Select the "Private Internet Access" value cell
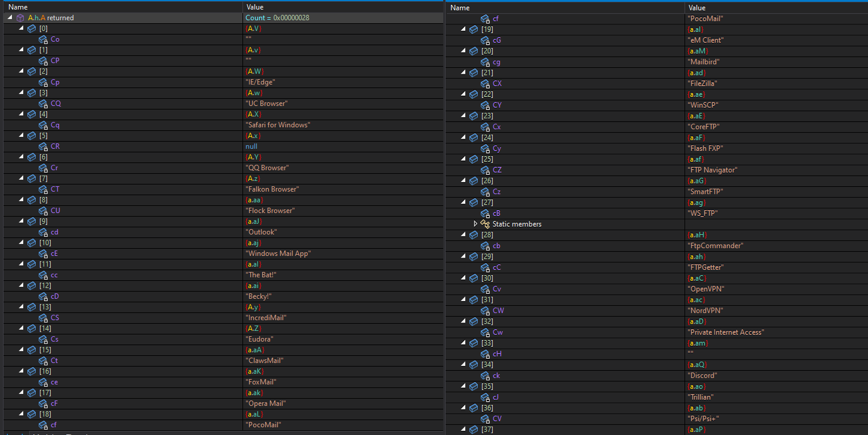The width and height of the screenshot is (868, 435). coord(726,333)
